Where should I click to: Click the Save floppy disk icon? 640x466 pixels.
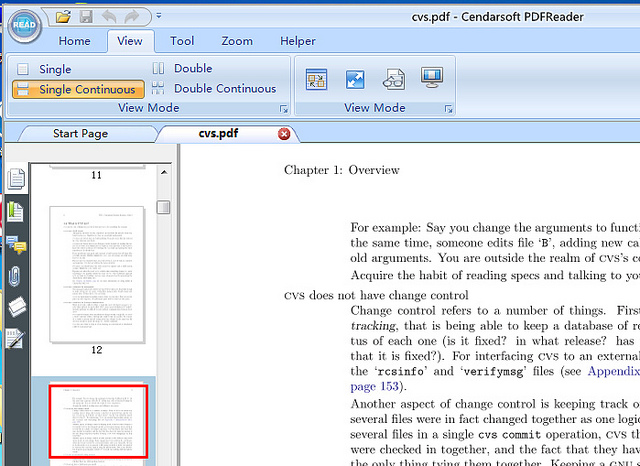86,17
